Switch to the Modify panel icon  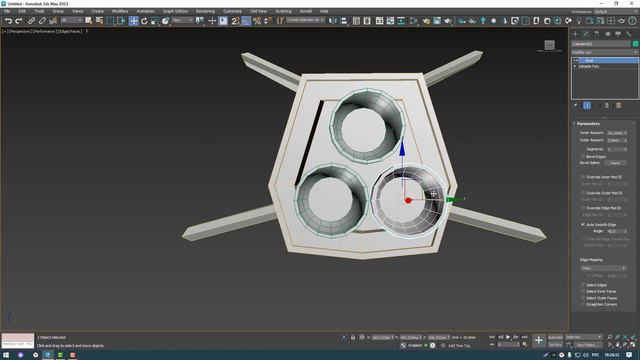[586, 34]
